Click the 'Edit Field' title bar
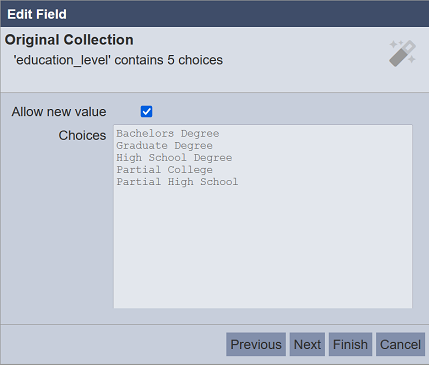Viewport: 429px width, 365px height. (215, 14)
